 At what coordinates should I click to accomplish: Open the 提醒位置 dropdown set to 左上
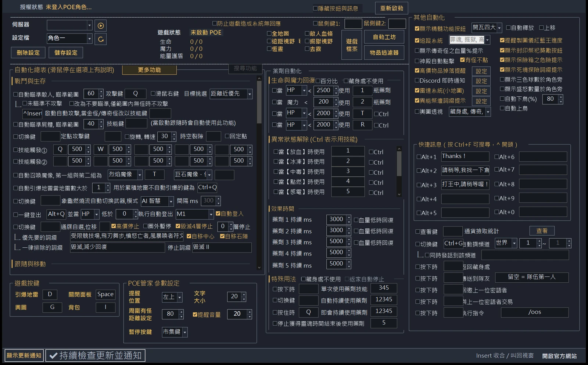(172, 297)
